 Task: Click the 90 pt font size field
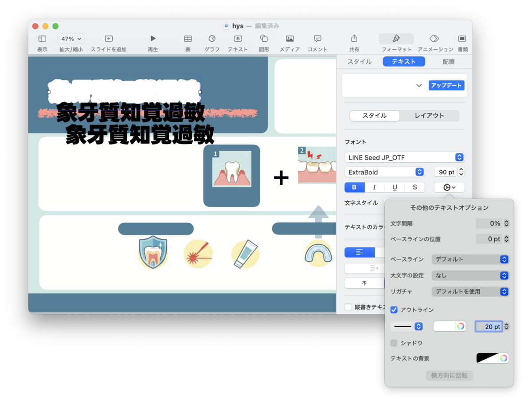(x=445, y=172)
